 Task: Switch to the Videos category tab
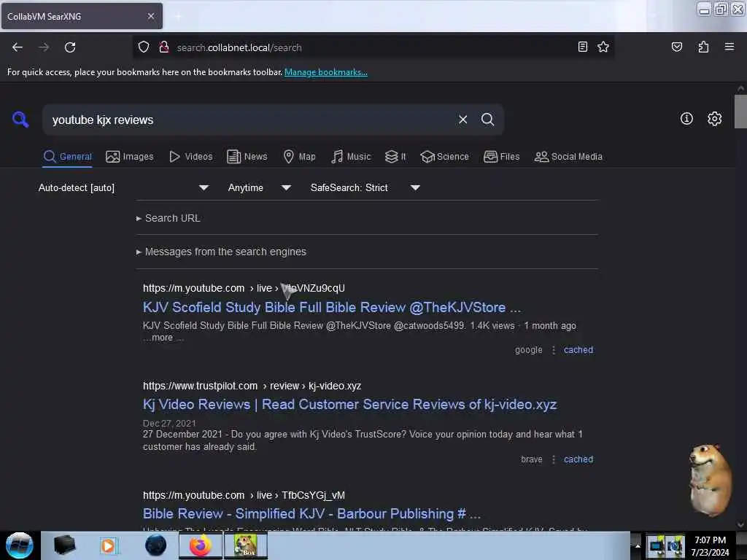point(190,157)
